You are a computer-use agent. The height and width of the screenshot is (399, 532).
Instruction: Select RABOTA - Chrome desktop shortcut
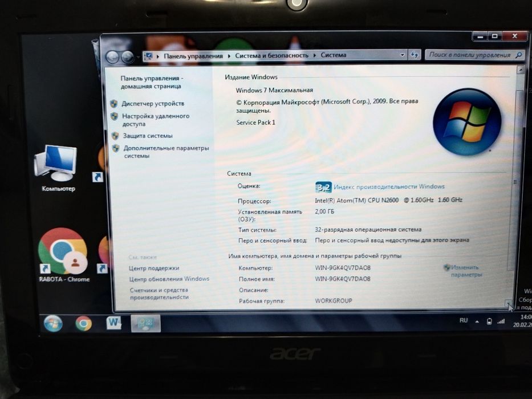[x=64, y=255]
